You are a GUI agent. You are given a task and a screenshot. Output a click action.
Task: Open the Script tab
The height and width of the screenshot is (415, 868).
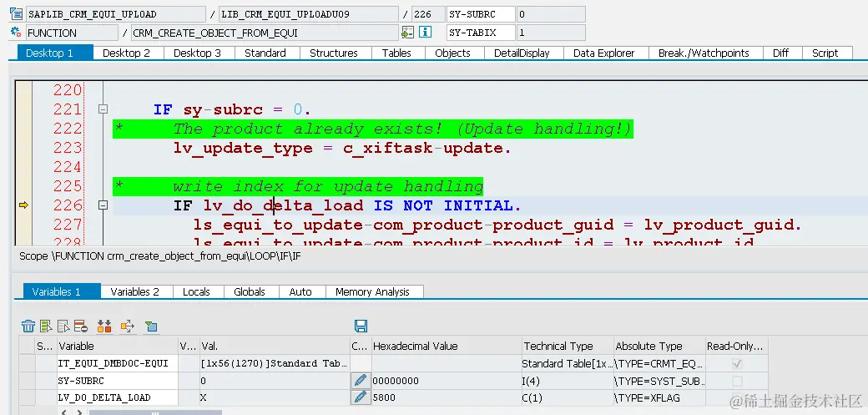(825, 53)
